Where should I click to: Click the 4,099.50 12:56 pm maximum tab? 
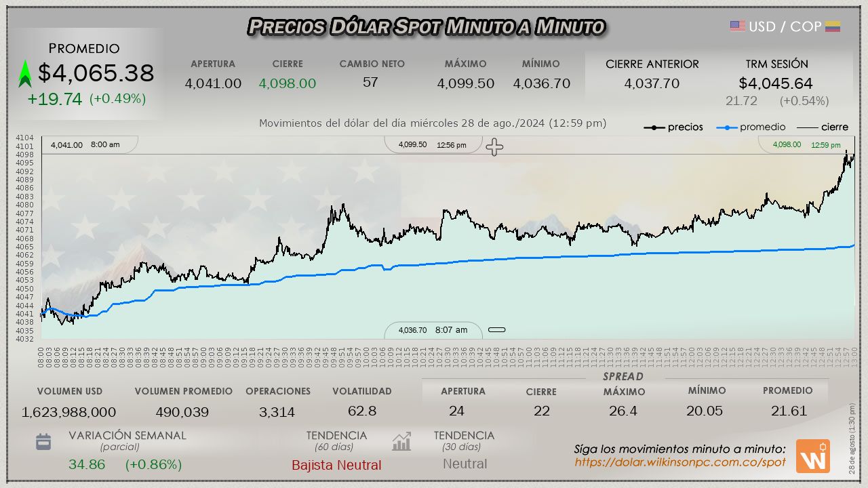[432, 144]
